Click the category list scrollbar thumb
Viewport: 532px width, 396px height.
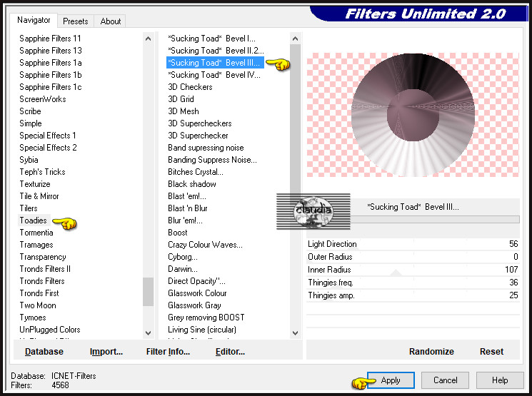click(148, 292)
